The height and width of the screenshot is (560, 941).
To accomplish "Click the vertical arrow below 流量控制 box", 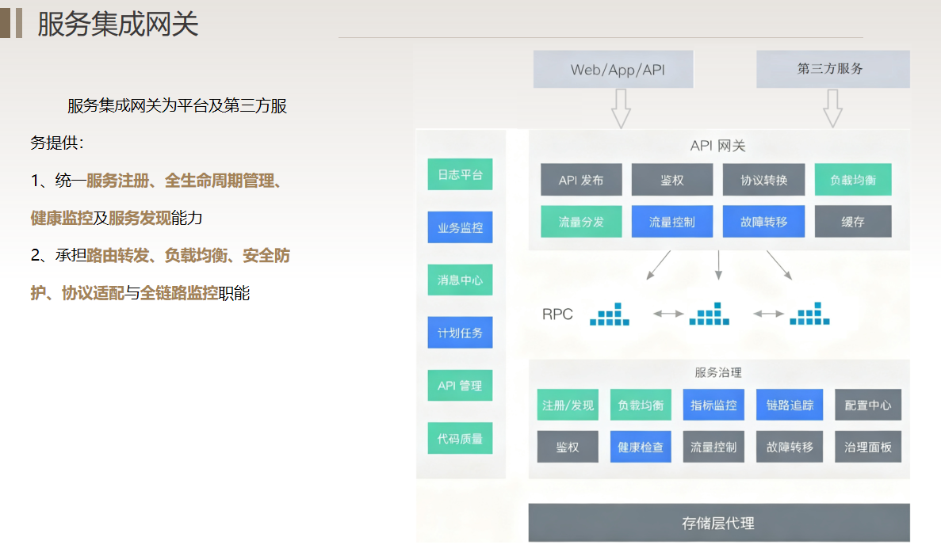I will 718,265.
